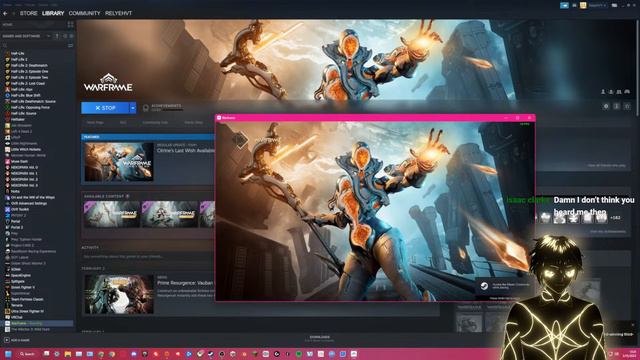
Task: Select NEKOPARA Vol. 0
Action: 24,167
